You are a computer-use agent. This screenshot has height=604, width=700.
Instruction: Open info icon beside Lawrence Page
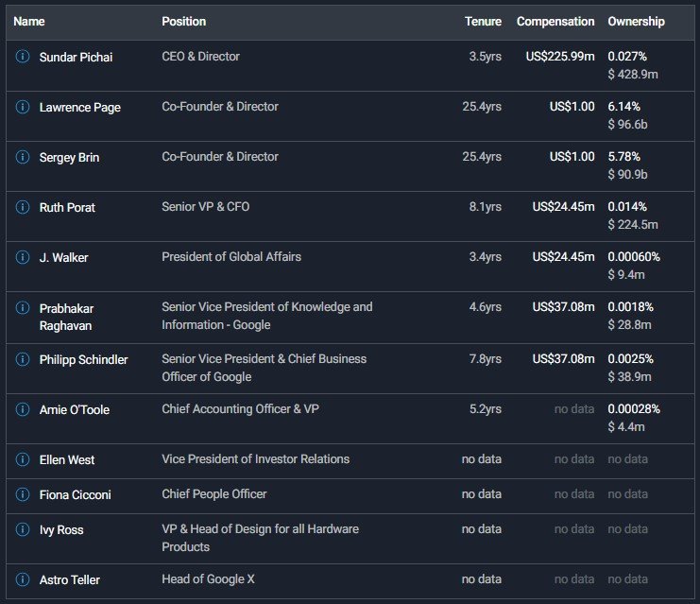23,107
